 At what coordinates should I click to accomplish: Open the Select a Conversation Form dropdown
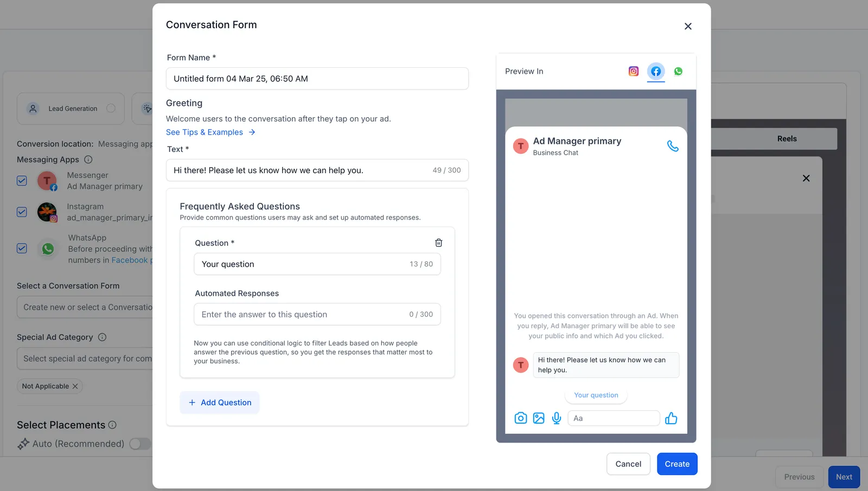click(85, 307)
